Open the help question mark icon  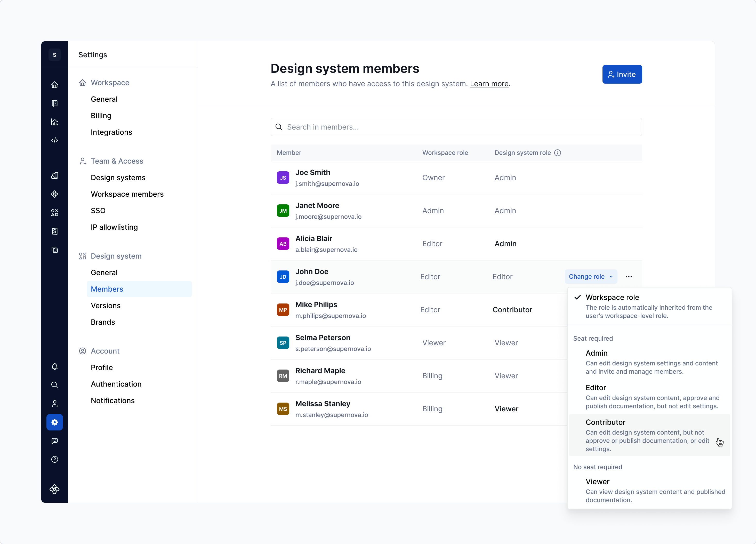55,459
